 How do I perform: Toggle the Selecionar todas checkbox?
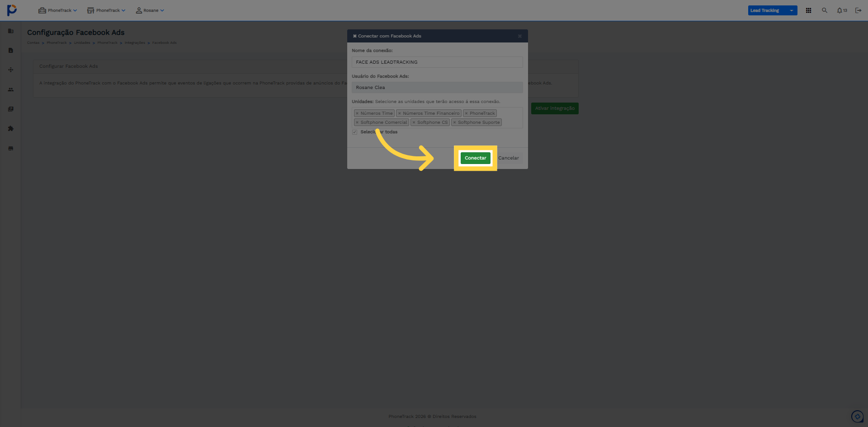pos(355,132)
